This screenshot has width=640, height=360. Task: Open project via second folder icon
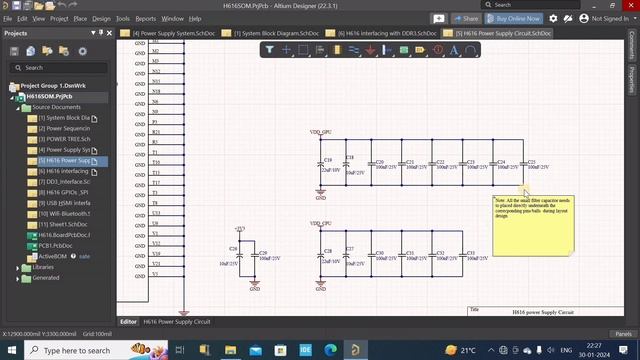[x=50, y=5]
